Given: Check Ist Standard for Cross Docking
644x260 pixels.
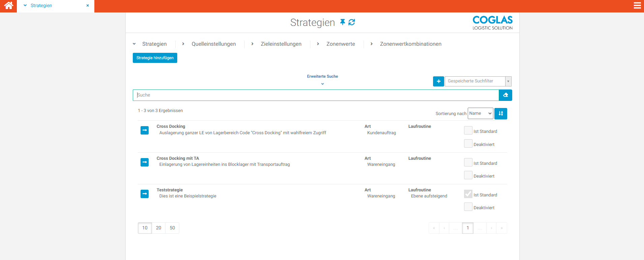Looking at the screenshot, I should tap(468, 131).
